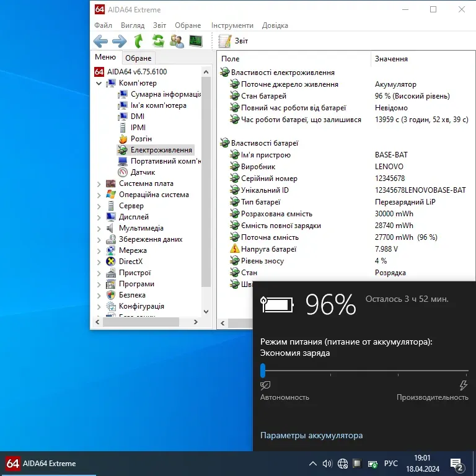The image size is (476, 476).
Task: Show hidden tray icons chevron
Action: click(x=313, y=464)
